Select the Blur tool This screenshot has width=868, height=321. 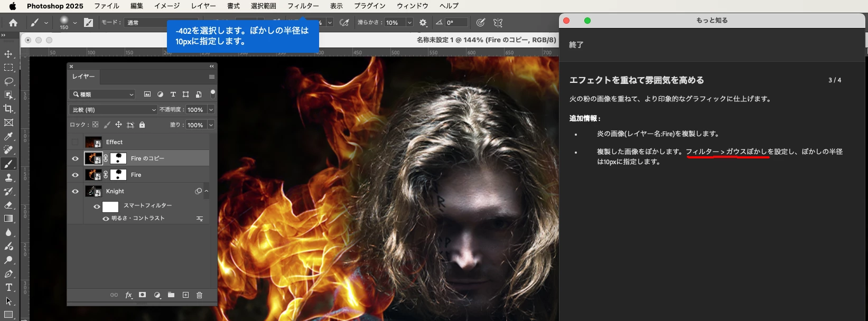tap(9, 232)
